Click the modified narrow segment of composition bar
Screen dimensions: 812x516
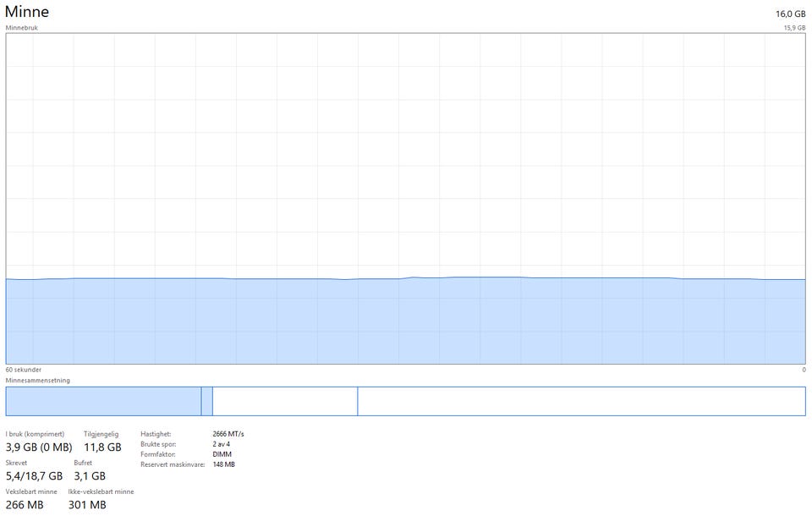click(206, 401)
